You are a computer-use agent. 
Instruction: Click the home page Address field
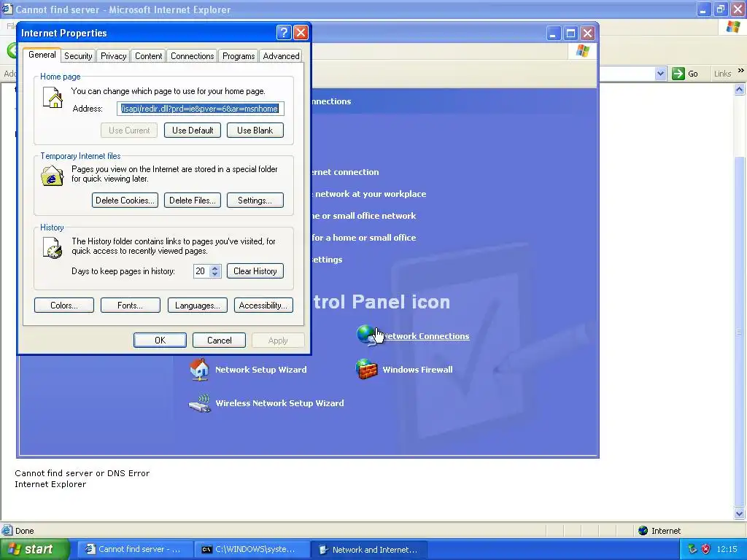point(201,109)
